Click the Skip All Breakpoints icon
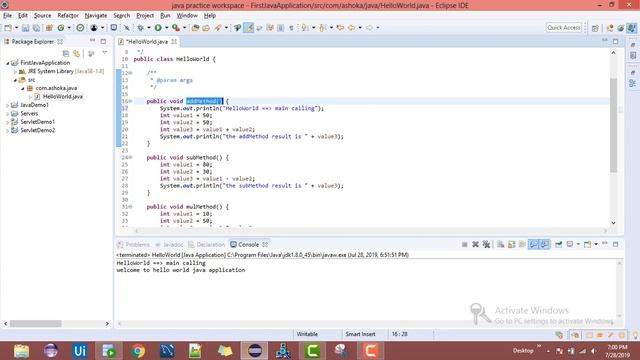Image resolution: width=640 pixels, height=360 pixels. (x=127, y=28)
